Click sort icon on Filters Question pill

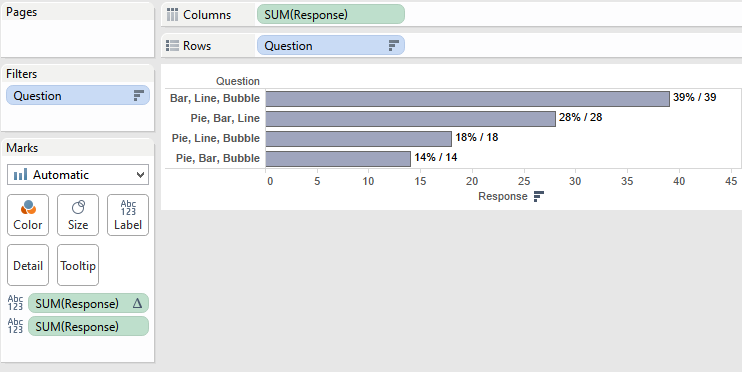(x=138, y=96)
